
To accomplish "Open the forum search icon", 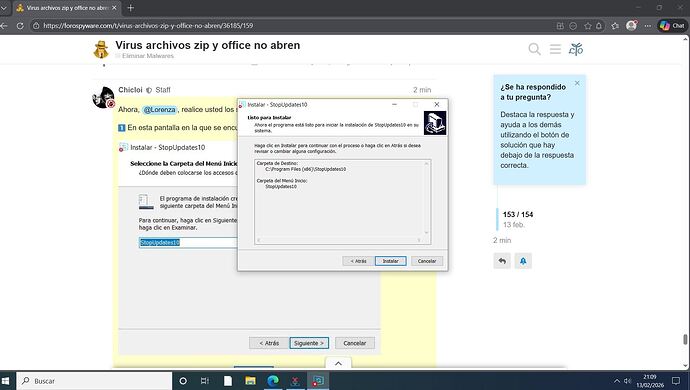I will [x=534, y=49].
